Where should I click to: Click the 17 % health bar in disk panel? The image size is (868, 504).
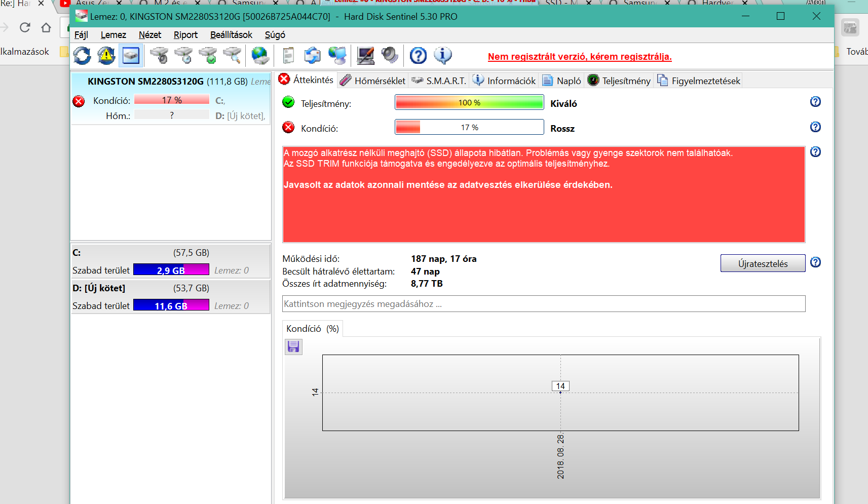coord(172,100)
